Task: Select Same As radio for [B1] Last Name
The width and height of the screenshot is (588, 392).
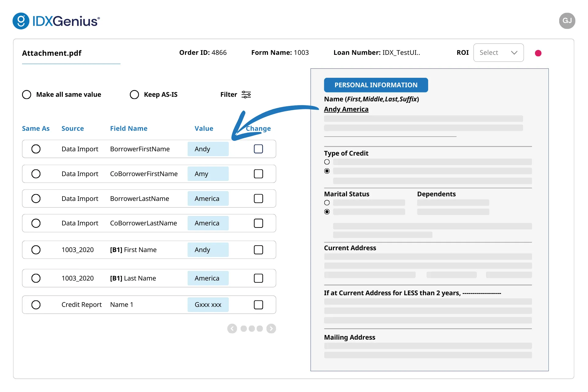Action: click(x=36, y=278)
